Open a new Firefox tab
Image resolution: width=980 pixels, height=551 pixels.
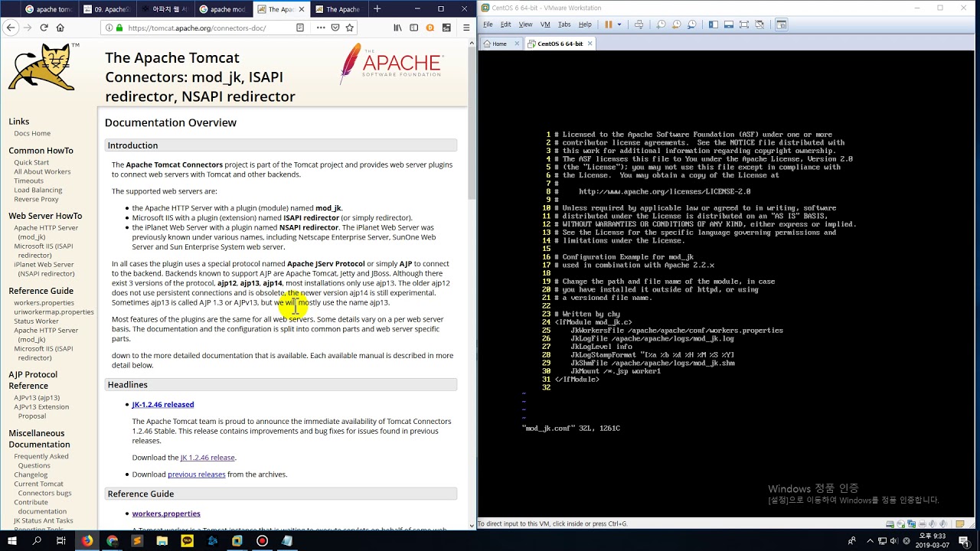pyautogui.click(x=377, y=9)
